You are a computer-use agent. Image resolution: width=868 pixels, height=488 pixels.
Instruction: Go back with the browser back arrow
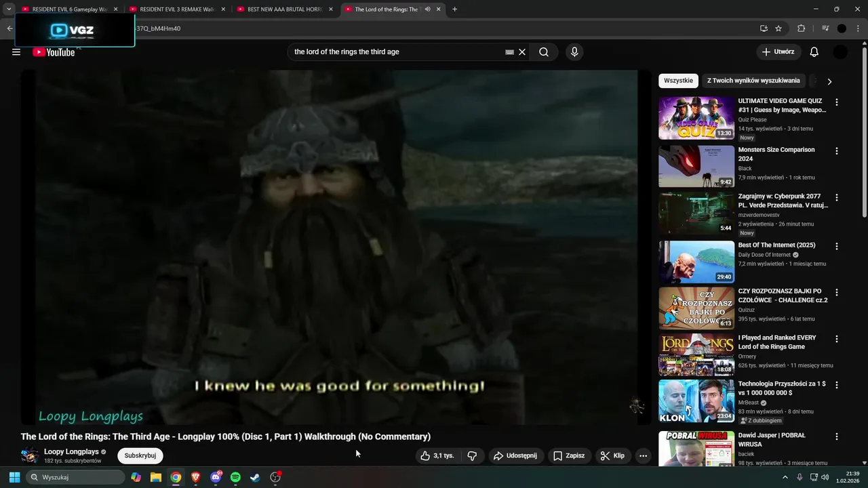pos(9,28)
